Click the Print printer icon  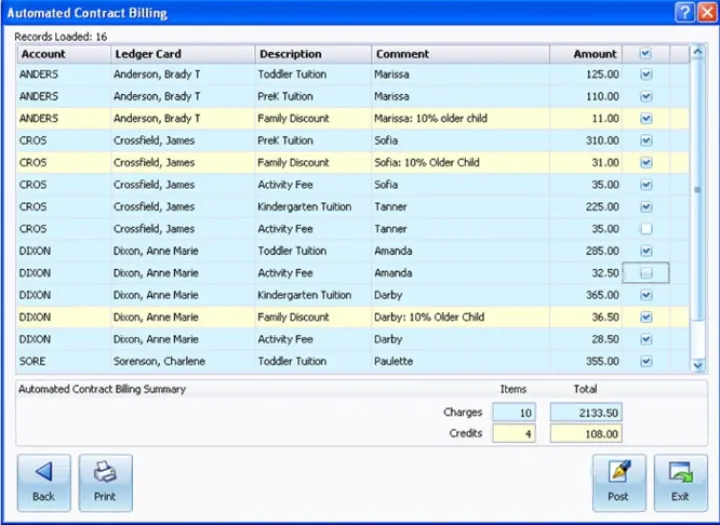point(105,482)
